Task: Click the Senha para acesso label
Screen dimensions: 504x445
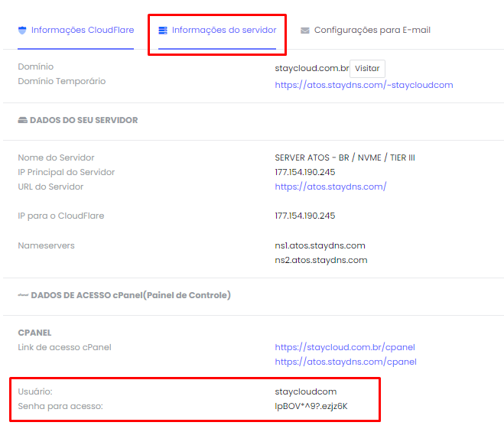Action: 60,406
